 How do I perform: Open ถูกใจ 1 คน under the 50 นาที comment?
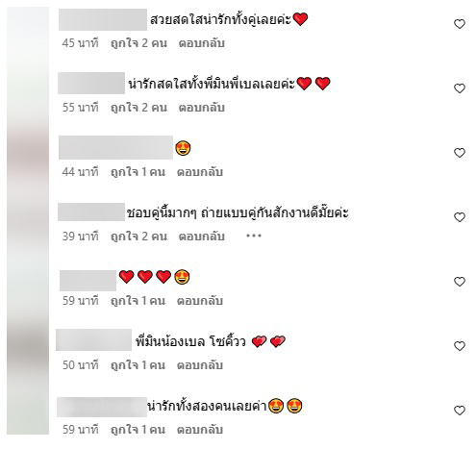click(x=138, y=365)
